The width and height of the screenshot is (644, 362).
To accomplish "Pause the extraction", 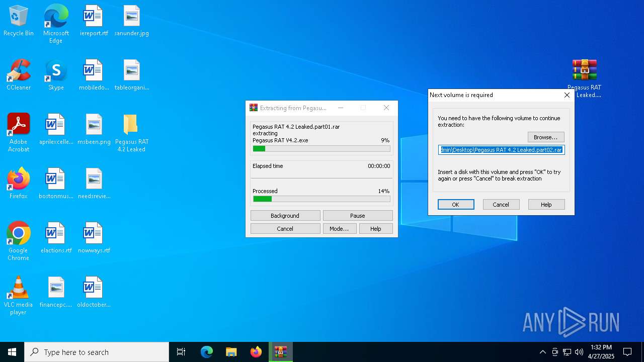I will tap(358, 215).
